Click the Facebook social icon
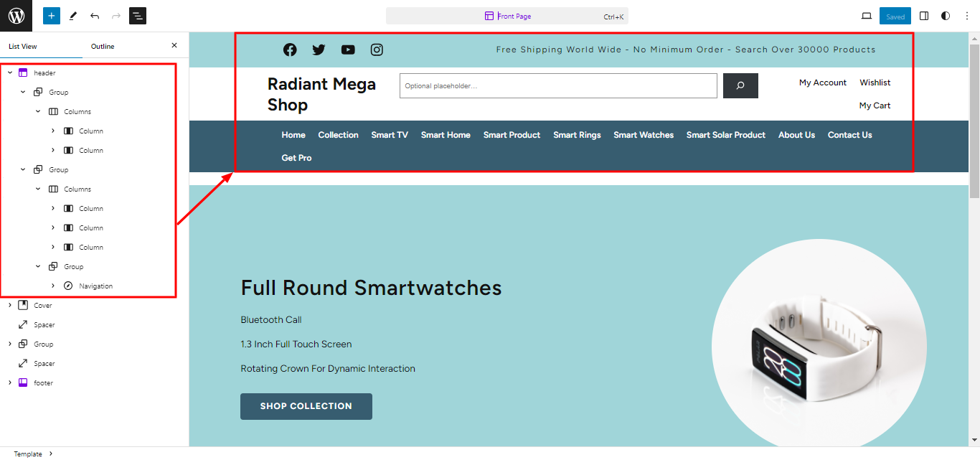980x460 pixels. 290,50
